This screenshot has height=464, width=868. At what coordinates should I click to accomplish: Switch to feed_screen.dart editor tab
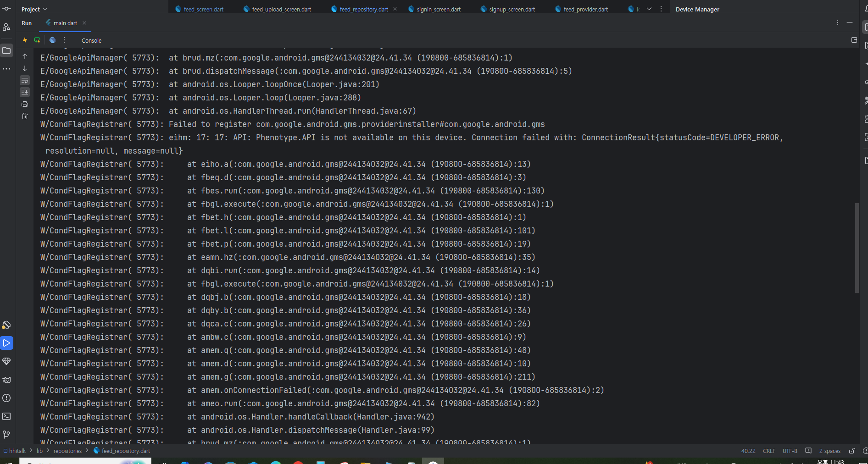click(x=199, y=9)
